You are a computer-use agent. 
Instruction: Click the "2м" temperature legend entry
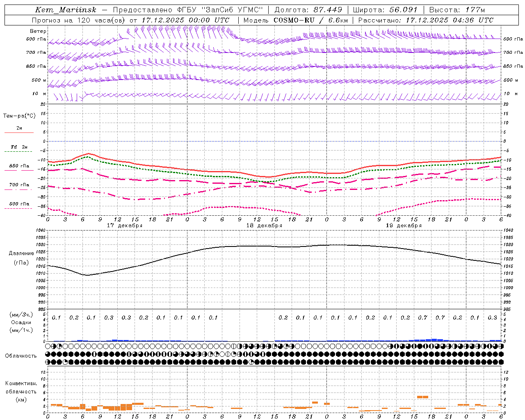pyautogui.click(x=19, y=128)
